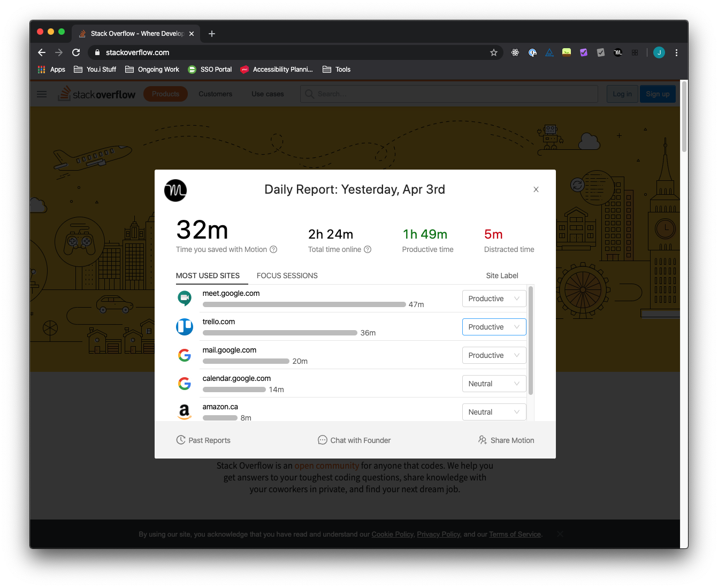Image resolution: width=718 pixels, height=588 pixels.
Task: Click the sites list scrollbar
Action: pos(531,340)
